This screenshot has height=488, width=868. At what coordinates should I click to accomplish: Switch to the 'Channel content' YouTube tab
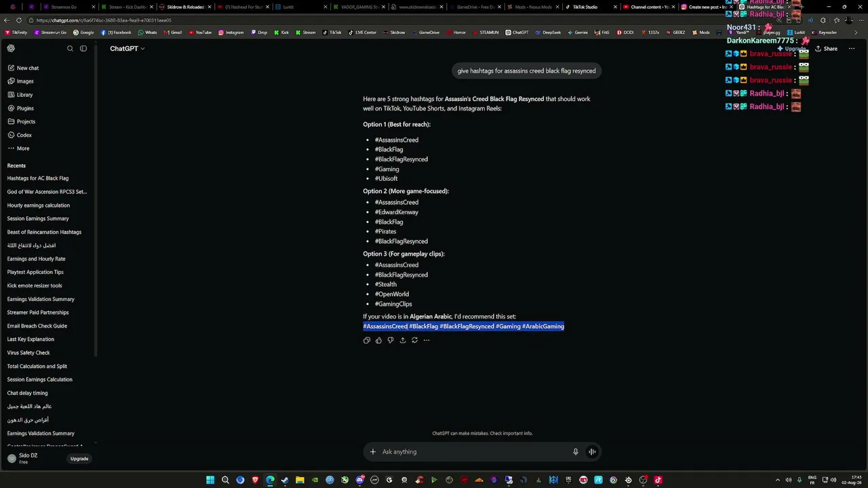(x=649, y=7)
